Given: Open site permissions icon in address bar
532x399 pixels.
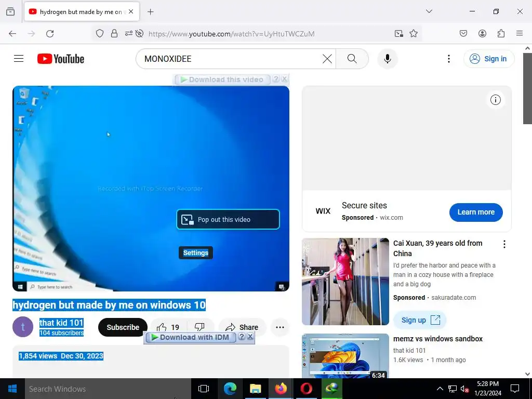Looking at the screenshot, I should (129, 34).
